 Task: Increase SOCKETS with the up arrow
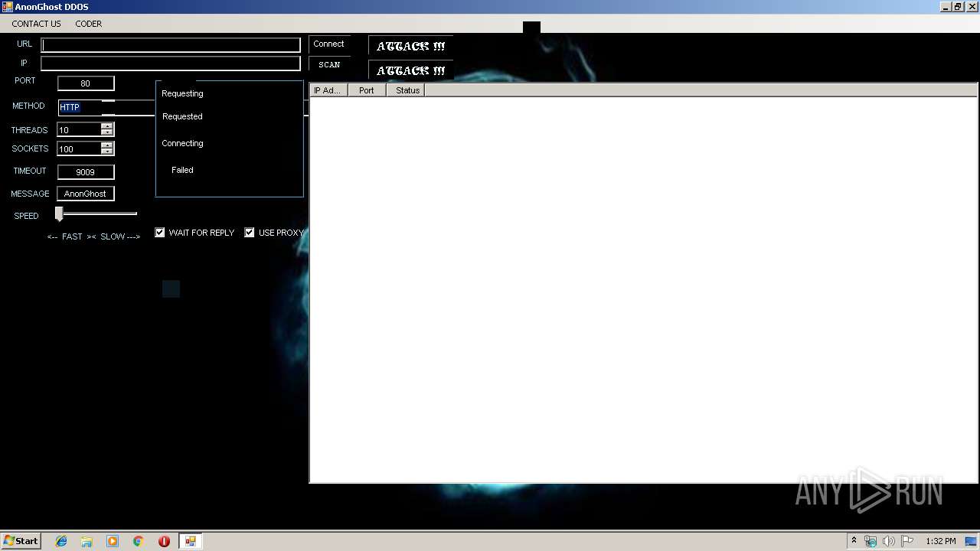pos(107,145)
